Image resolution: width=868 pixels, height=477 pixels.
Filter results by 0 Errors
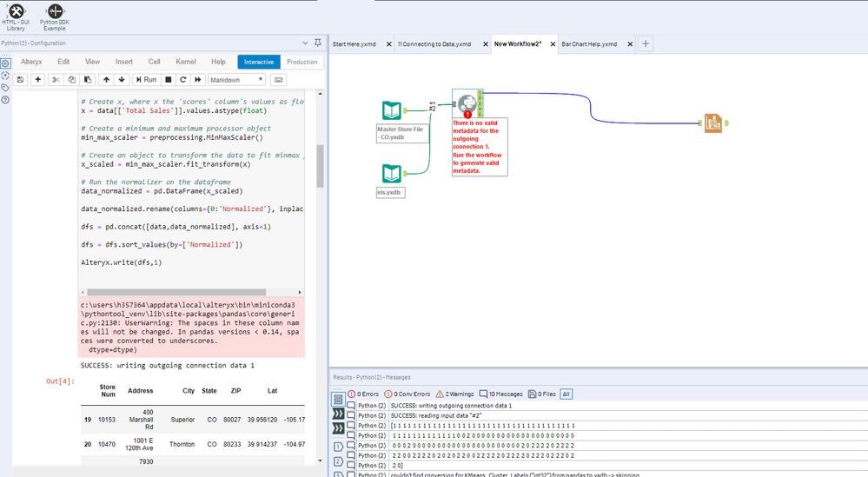(x=363, y=394)
